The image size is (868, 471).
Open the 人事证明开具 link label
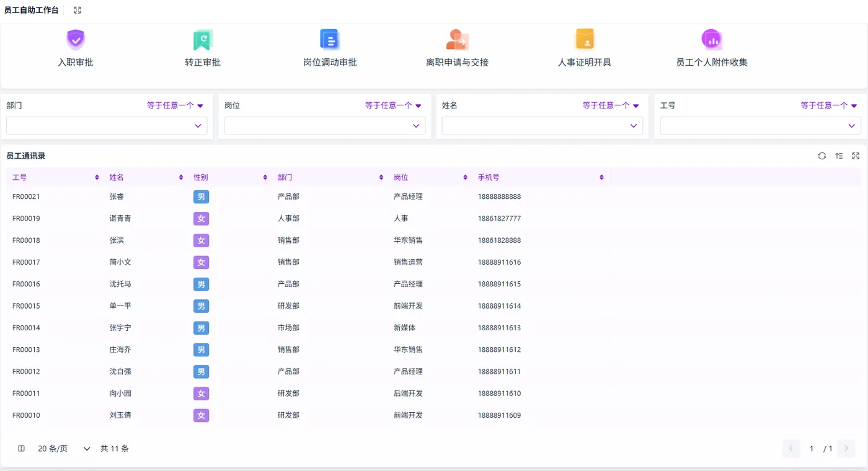point(585,63)
